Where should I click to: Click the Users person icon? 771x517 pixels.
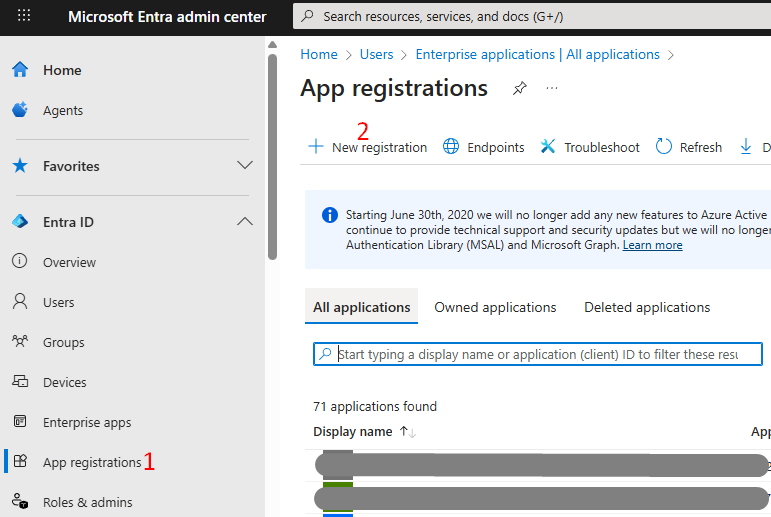point(19,302)
